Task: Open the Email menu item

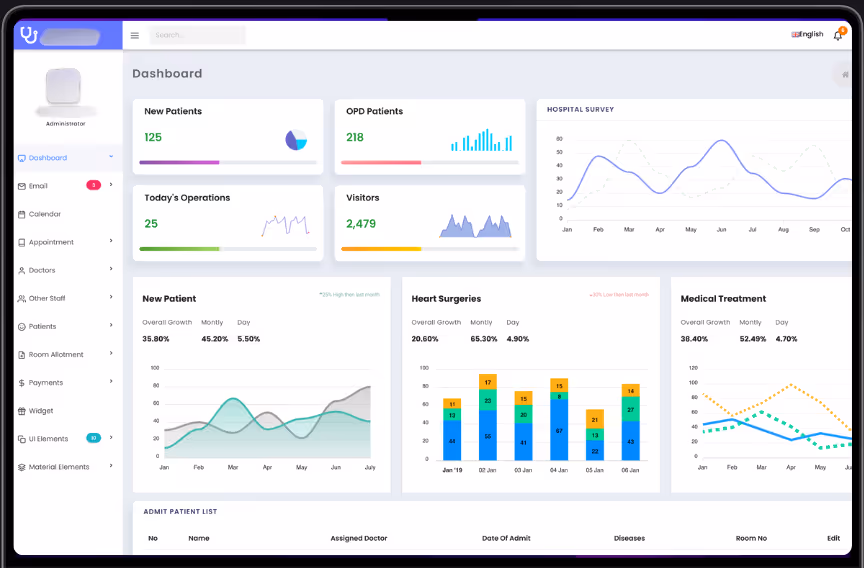Action: [38, 186]
